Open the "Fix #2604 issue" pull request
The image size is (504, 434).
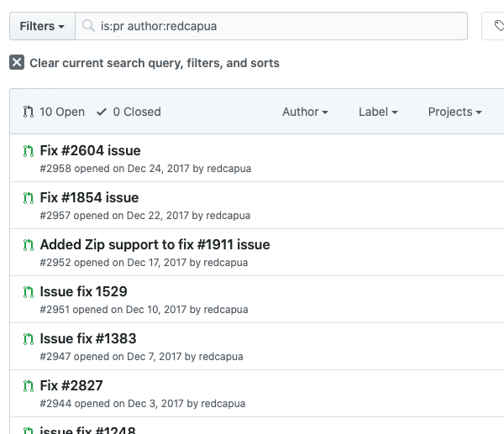pos(90,151)
